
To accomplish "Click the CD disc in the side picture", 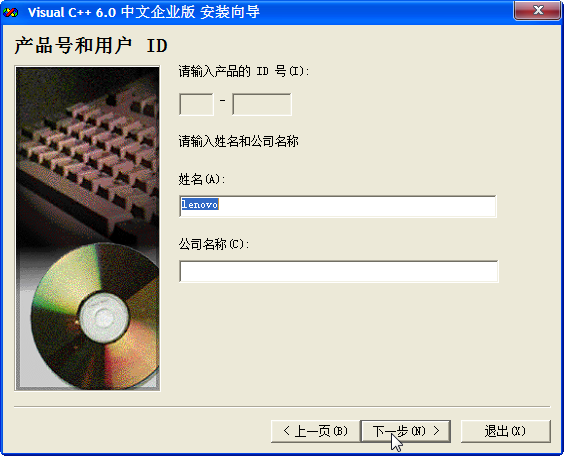I will tap(95, 316).
